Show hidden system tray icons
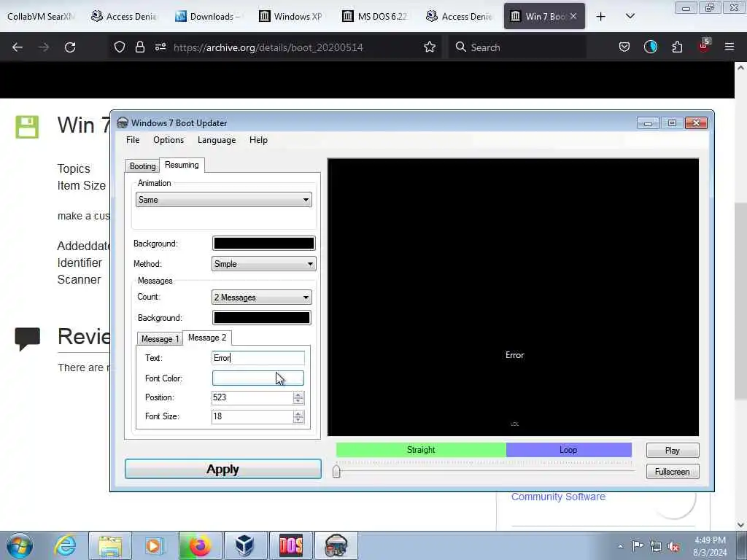747x560 pixels. pyautogui.click(x=620, y=546)
